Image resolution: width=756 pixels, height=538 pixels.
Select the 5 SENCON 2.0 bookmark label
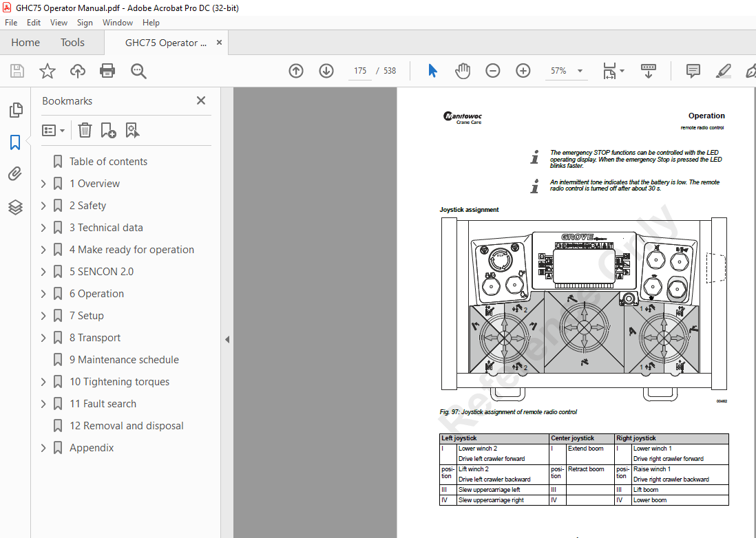click(x=101, y=272)
